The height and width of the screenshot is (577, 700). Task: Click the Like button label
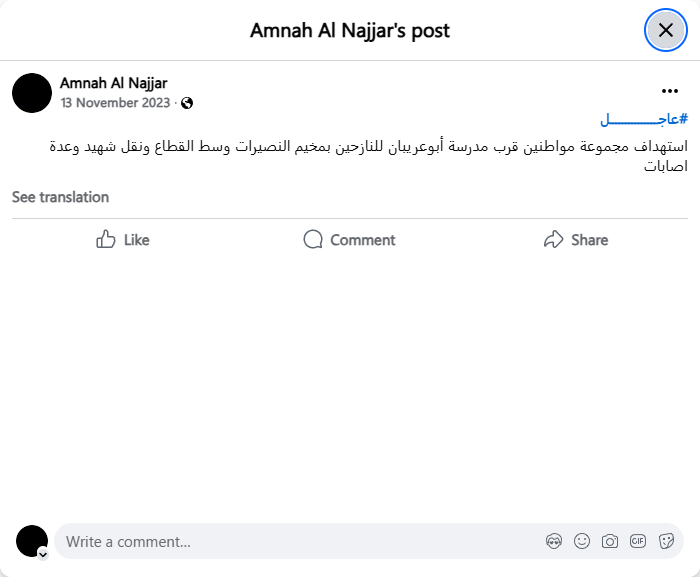[x=137, y=240]
